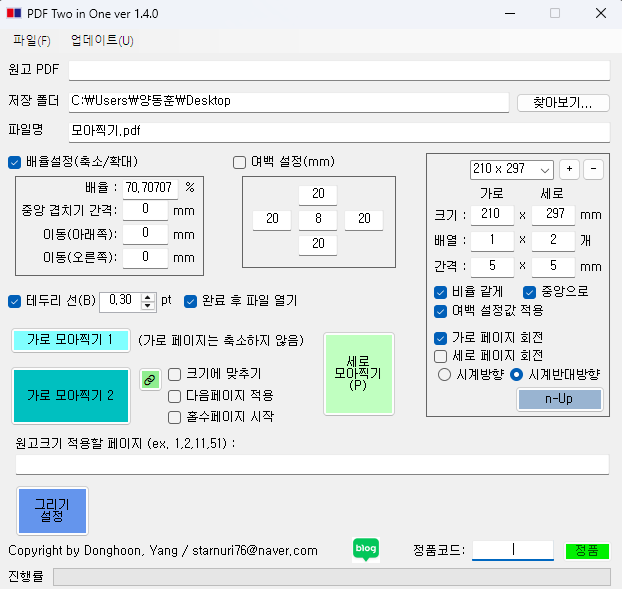Click the 저장 폴더 path field
The width and height of the screenshot is (622, 589).
289,102
